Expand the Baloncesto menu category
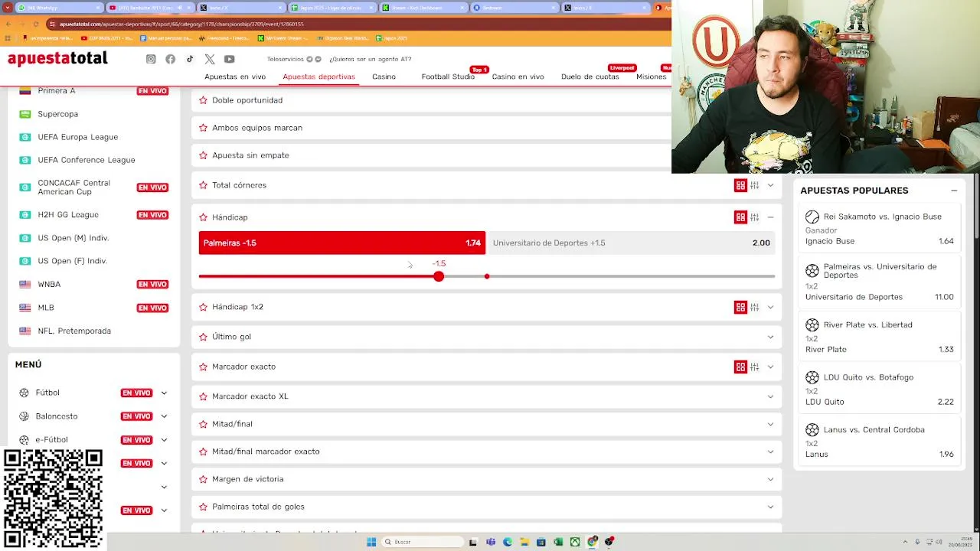The height and width of the screenshot is (551, 980). [164, 416]
